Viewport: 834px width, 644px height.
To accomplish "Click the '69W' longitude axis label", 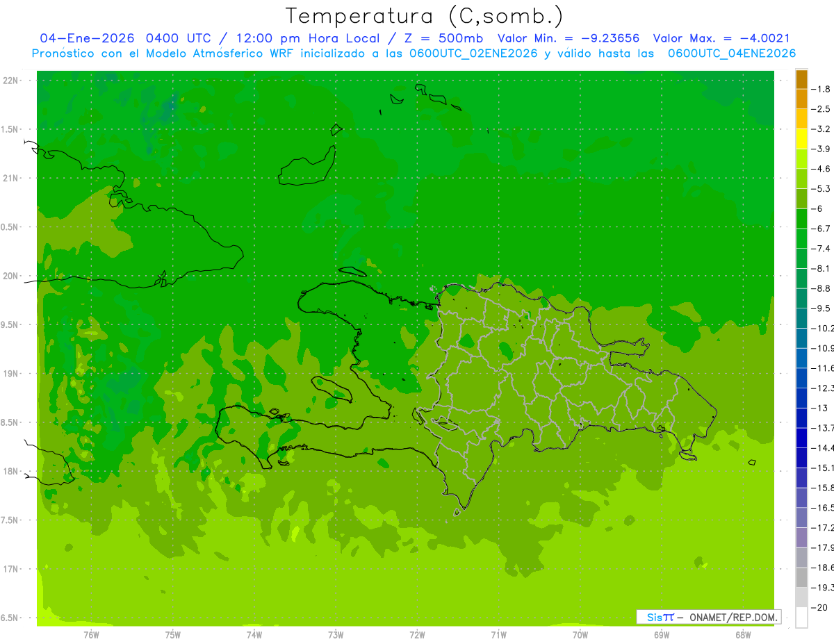I will pyautogui.click(x=662, y=634).
